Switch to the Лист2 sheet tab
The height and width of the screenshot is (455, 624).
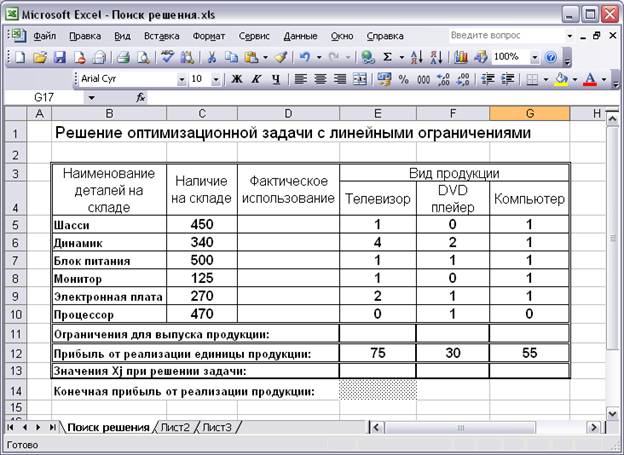(x=175, y=428)
